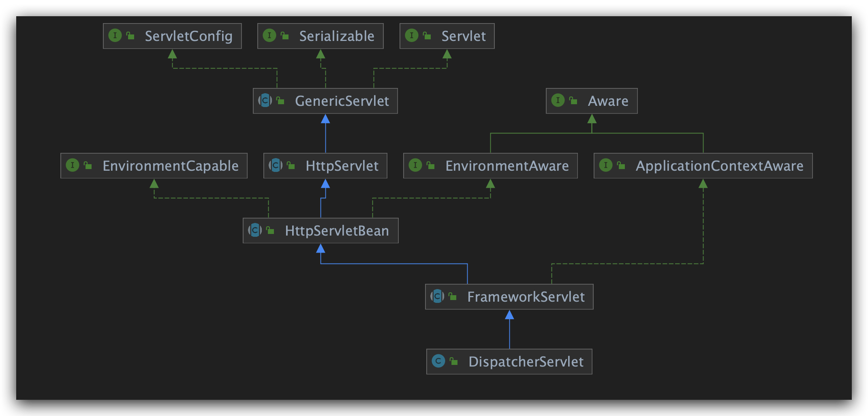Click the abstract class icon on HttpServlet
The height and width of the screenshot is (416, 868).
pyautogui.click(x=276, y=165)
